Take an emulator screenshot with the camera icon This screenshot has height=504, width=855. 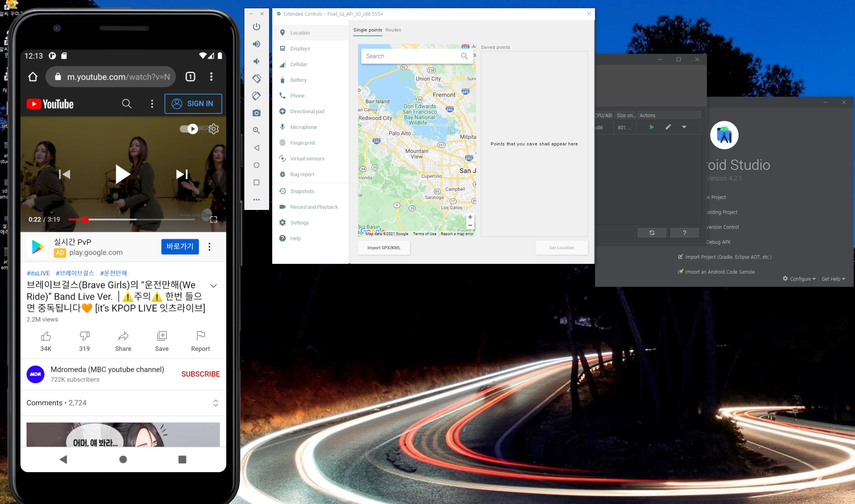click(x=257, y=113)
